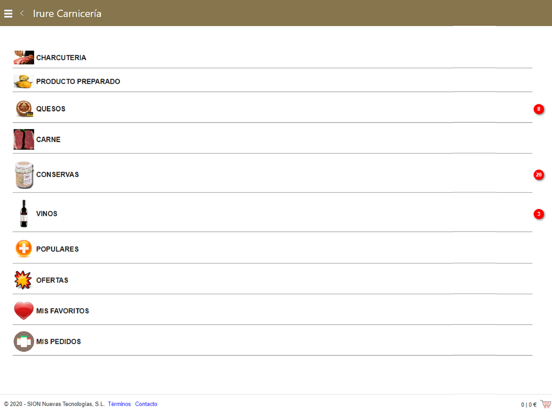Click the Charcuteria ham icon
Screen dimensions: 552x414
pyautogui.click(x=24, y=57)
